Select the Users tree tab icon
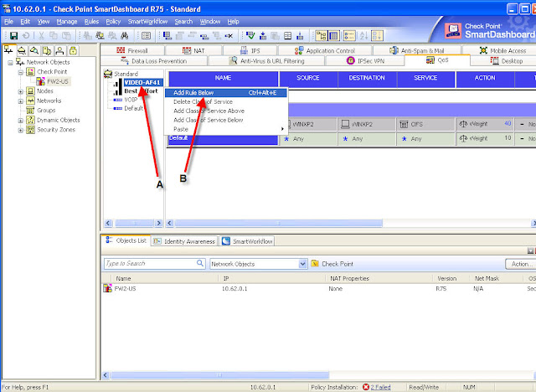 (59, 50)
